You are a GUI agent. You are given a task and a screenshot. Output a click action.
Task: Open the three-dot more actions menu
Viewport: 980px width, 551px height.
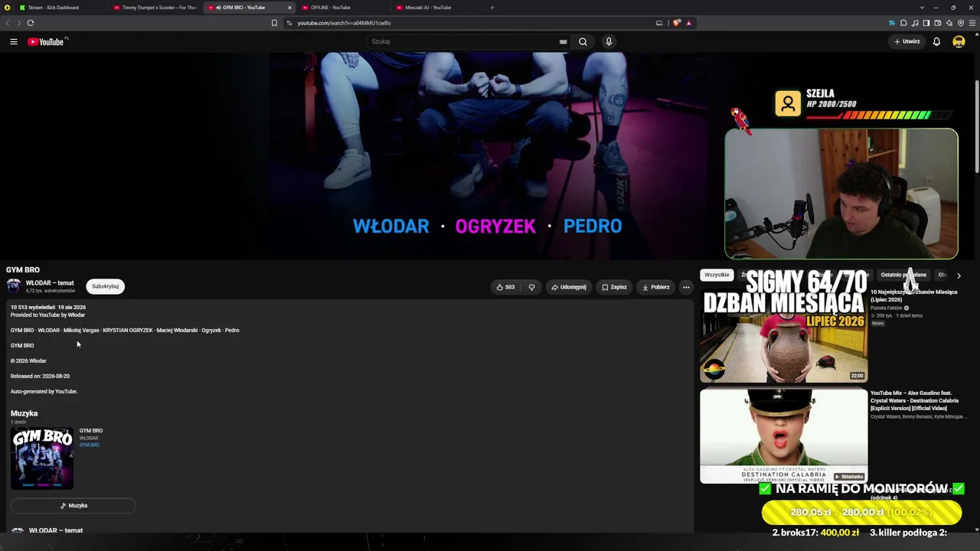686,287
